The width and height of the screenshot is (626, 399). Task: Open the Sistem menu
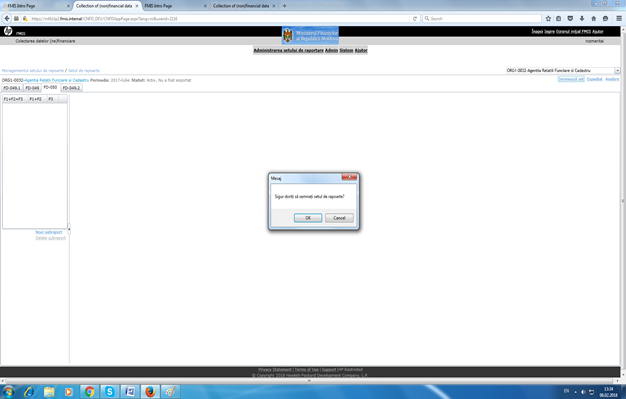346,50
